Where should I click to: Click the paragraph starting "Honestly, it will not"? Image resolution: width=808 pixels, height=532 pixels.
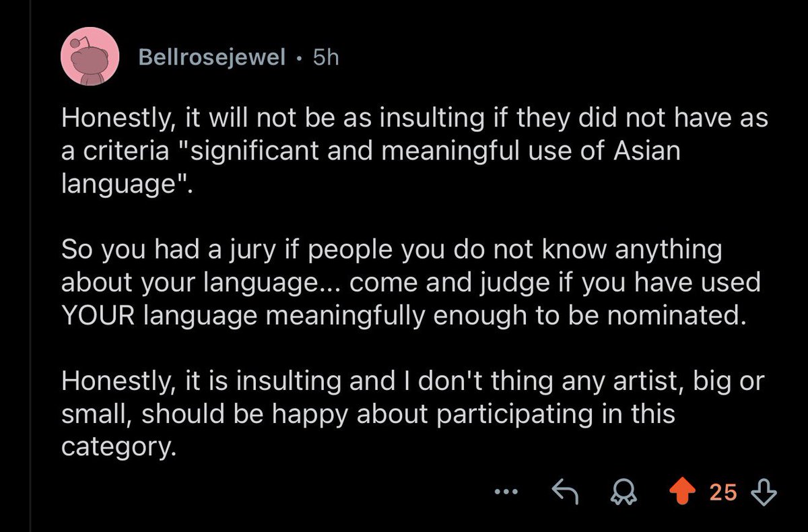414,152
